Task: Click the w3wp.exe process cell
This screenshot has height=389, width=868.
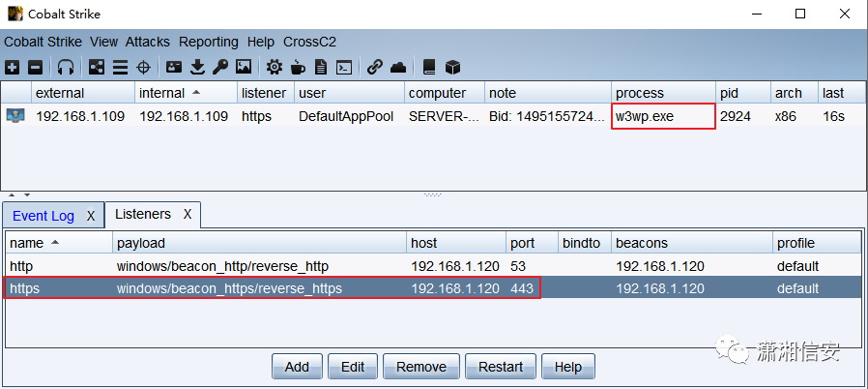Action: point(663,116)
